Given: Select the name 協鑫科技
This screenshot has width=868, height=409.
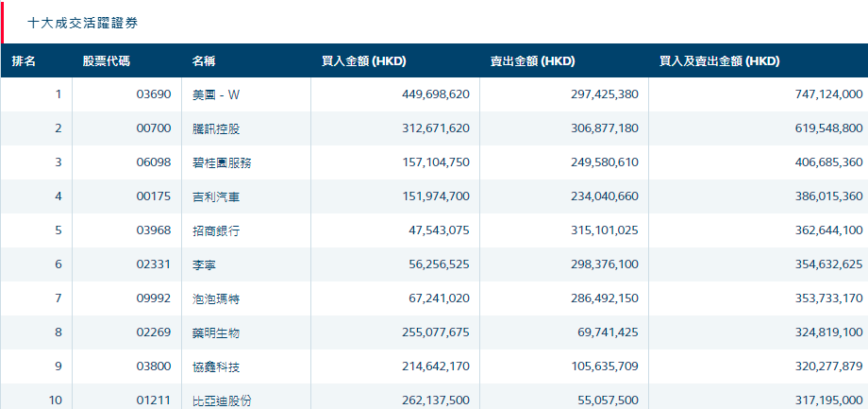Looking at the screenshot, I should [216, 366].
